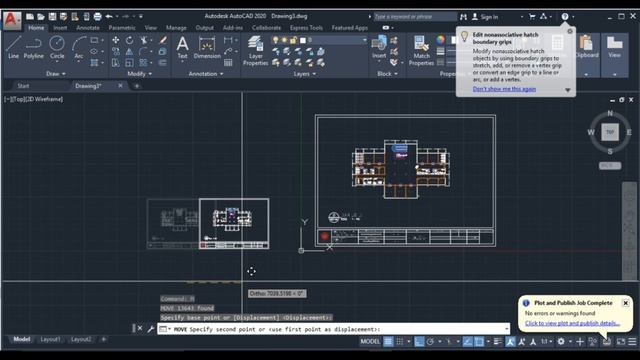Open the current layer dropdown list

(364, 40)
